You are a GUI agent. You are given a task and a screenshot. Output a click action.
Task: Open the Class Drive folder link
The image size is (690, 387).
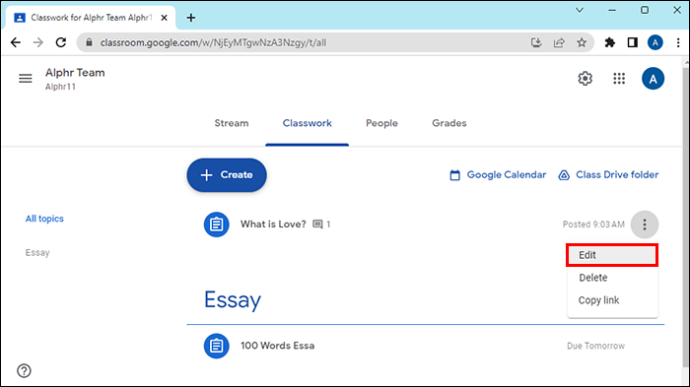tap(609, 175)
